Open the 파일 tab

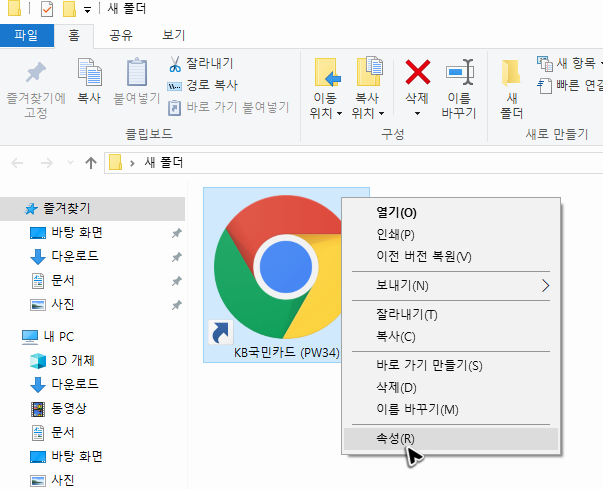(27, 35)
